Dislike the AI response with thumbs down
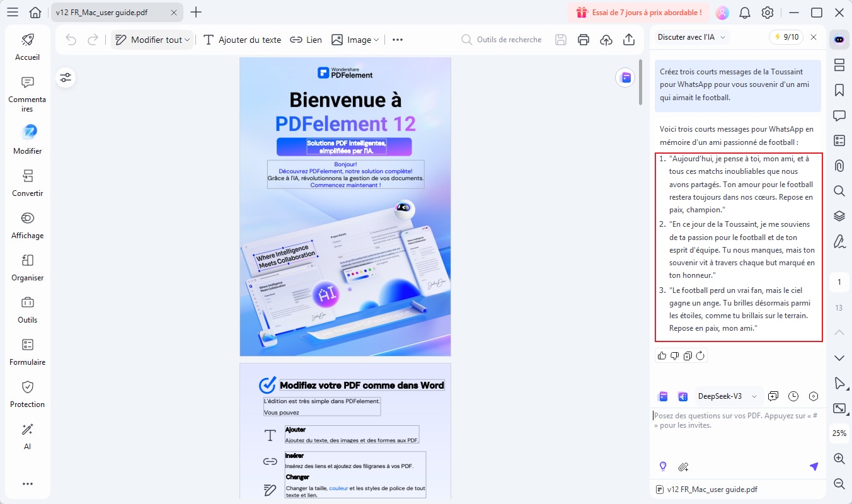The width and height of the screenshot is (852, 504). point(675,356)
